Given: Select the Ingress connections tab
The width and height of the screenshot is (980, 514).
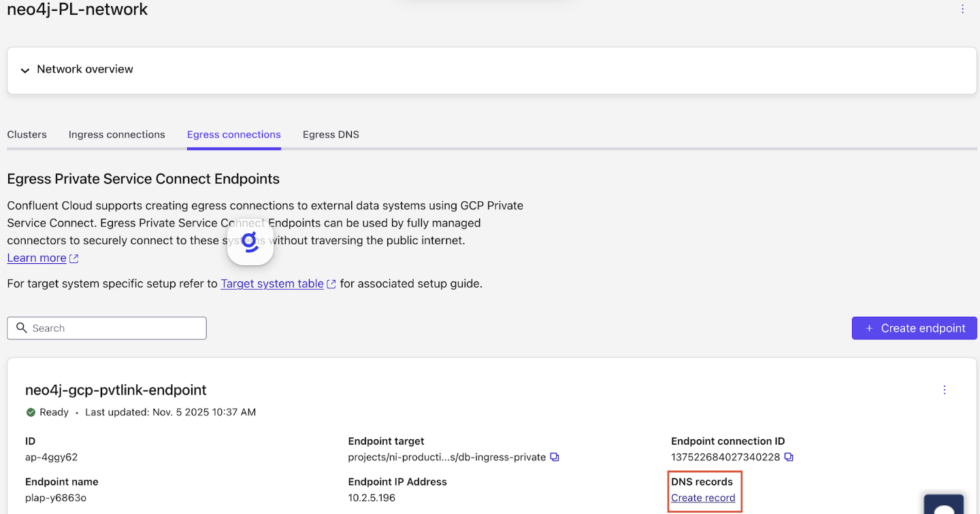Looking at the screenshot, I should 116,135.
